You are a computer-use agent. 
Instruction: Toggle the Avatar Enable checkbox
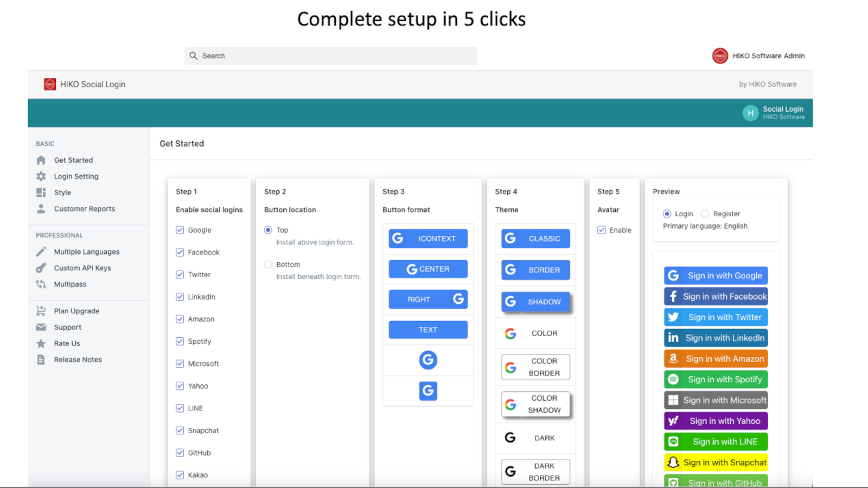point(602,230)
